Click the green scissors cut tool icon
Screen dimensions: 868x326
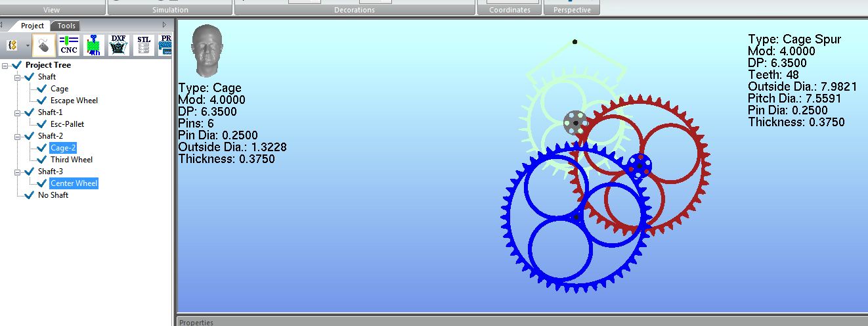point(94,46)
